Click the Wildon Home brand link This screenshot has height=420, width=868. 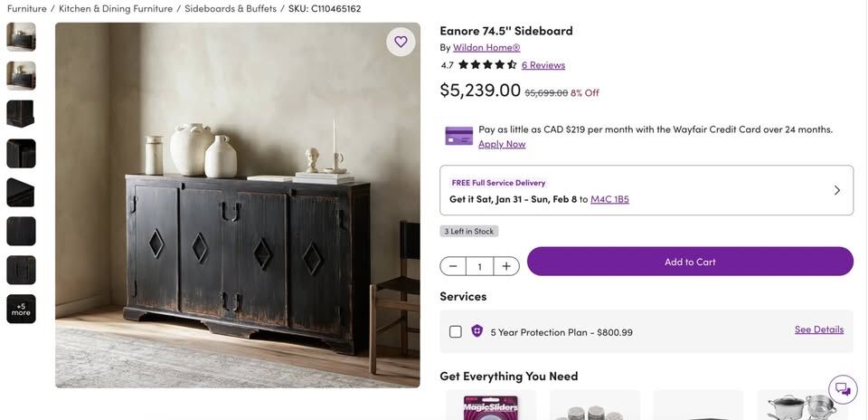coord(486,47)
